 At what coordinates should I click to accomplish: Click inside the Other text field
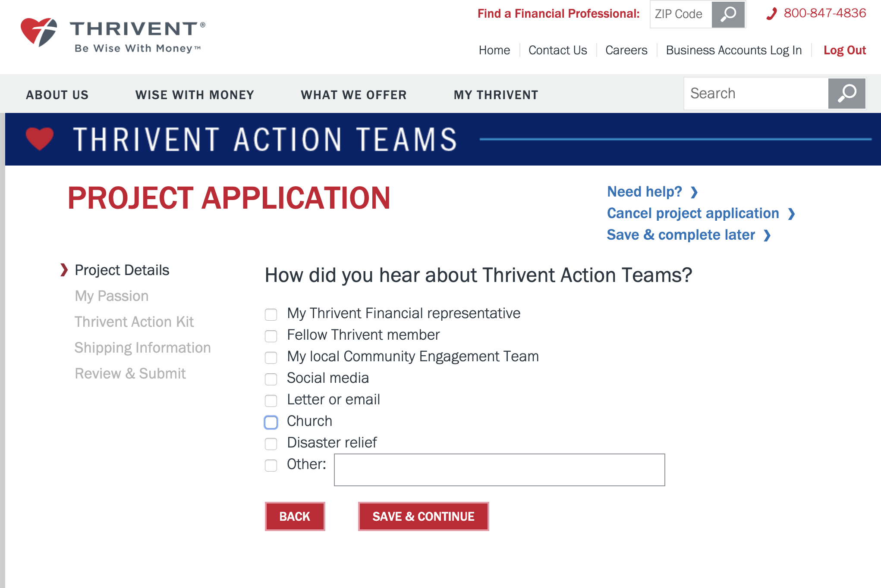point(498,469)
